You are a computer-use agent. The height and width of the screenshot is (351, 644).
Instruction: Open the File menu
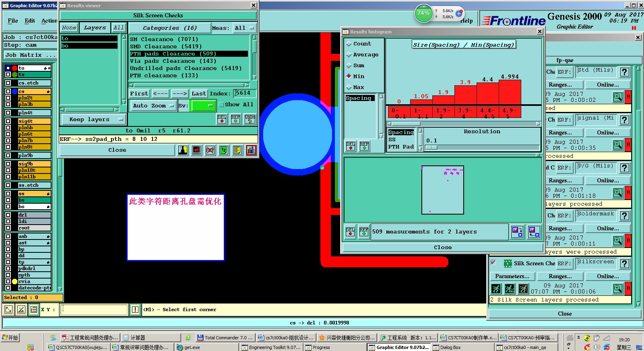click(13, 21)
